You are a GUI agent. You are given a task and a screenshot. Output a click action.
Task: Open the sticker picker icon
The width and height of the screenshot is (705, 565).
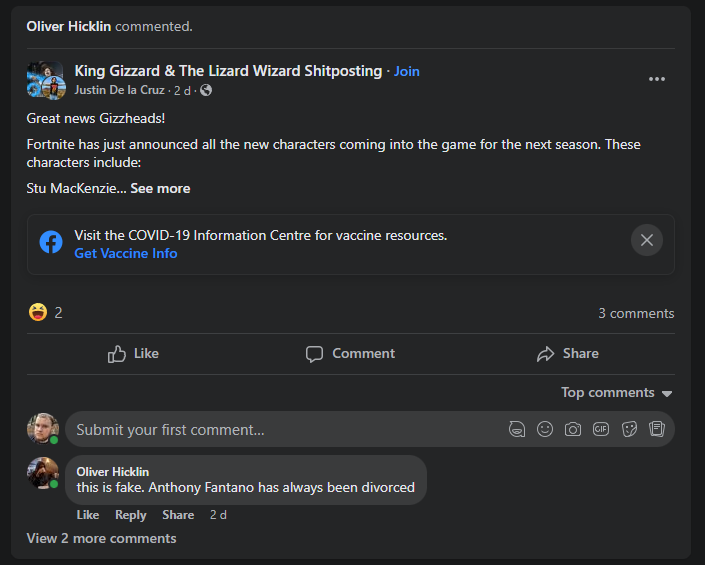(629, 429)
